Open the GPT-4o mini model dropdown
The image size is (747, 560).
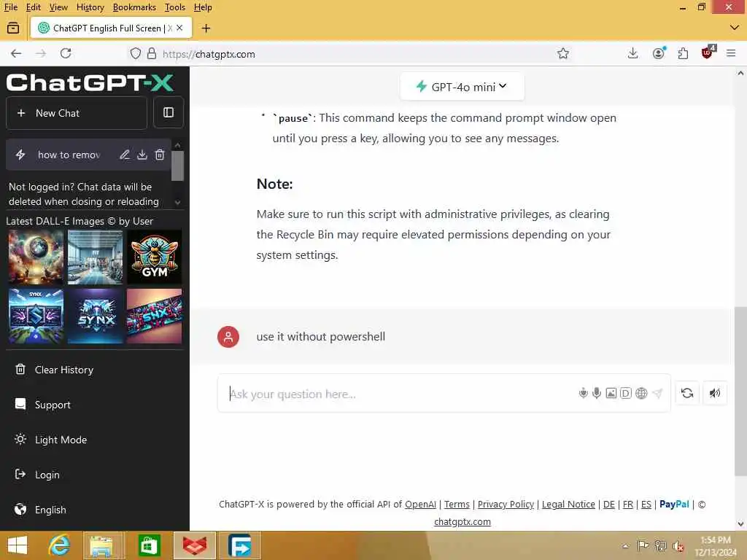462,87
